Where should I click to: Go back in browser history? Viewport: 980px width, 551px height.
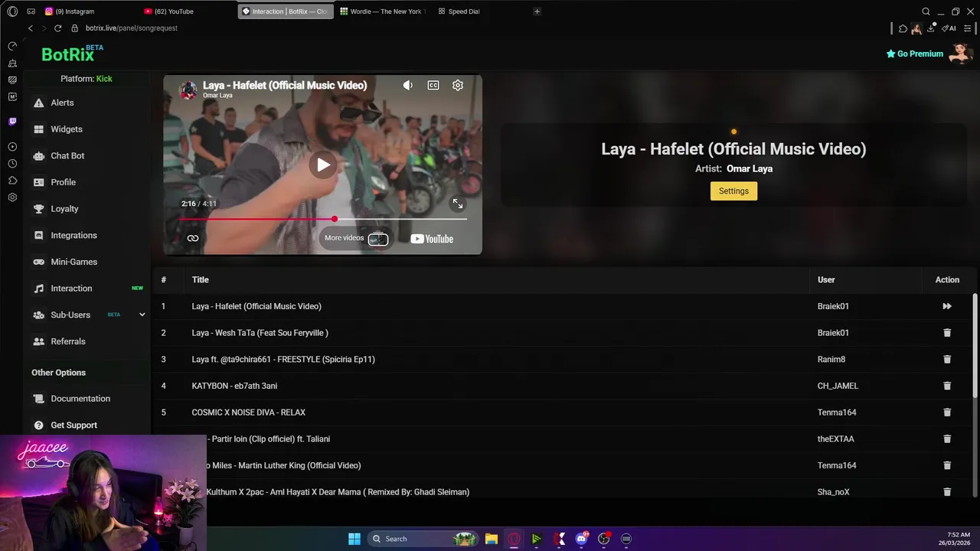tap(31, 28)
